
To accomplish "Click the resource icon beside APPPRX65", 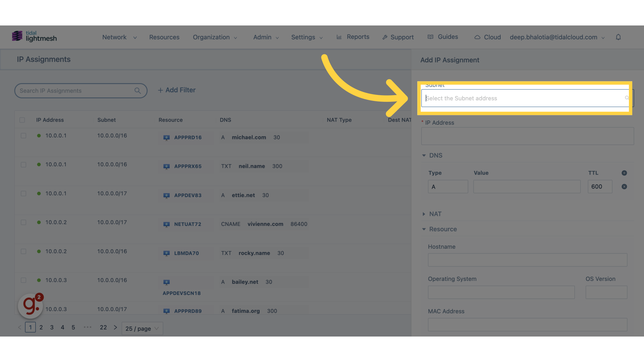I will (x=166, y=167).
